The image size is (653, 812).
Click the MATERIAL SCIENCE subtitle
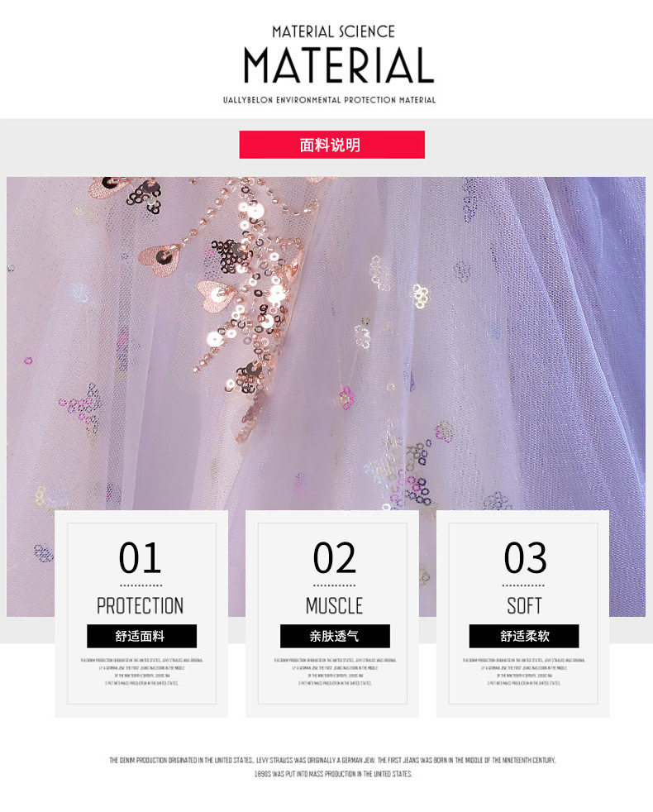[x=333, y=31]
